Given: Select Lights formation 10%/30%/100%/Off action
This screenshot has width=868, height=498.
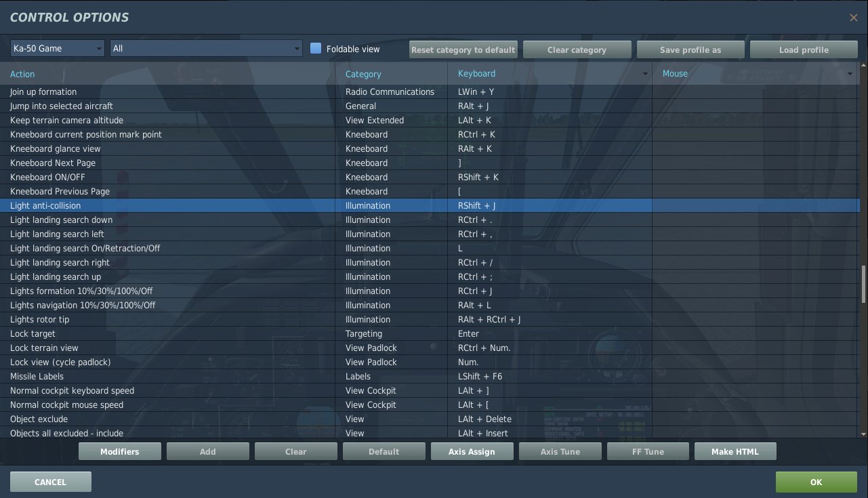Looking at the screenshot, I should (x=81, y=291).
